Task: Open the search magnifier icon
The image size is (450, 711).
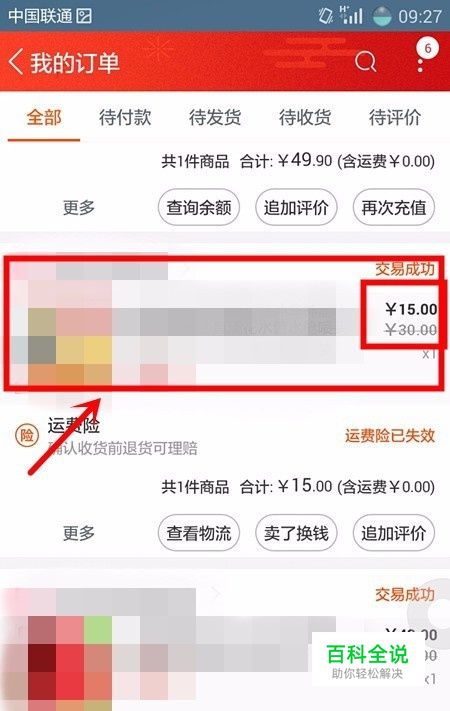Action: coord(365,62)
